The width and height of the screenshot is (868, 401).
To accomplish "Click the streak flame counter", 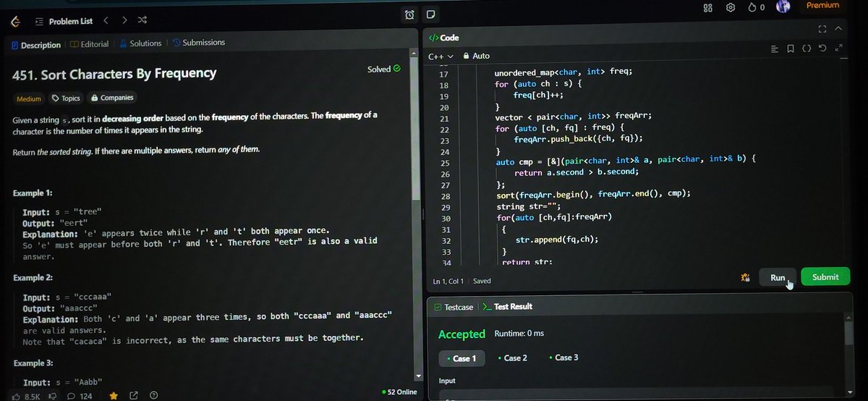I will pos(757,7).
